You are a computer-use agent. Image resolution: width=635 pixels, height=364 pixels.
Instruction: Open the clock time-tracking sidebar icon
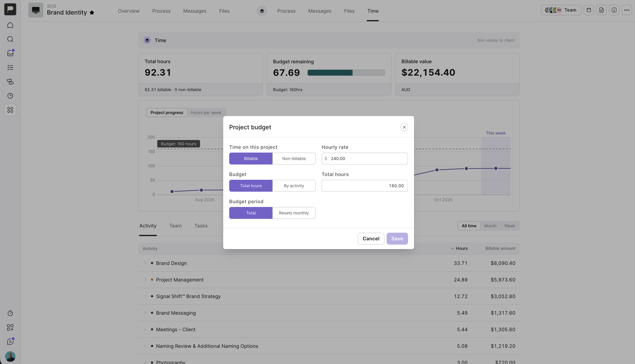10,96
